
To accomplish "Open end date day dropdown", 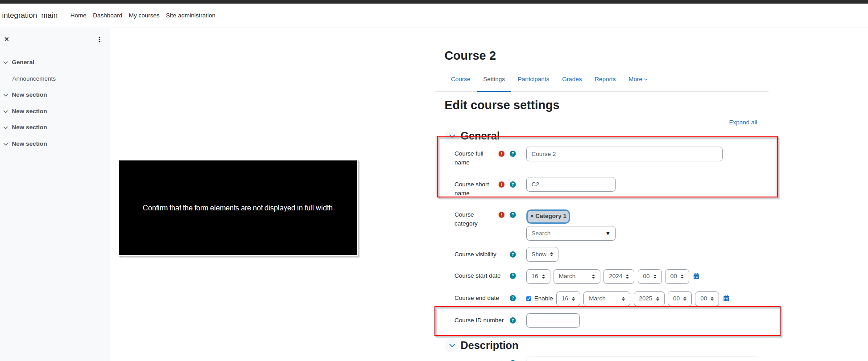I will click(568, 299).
